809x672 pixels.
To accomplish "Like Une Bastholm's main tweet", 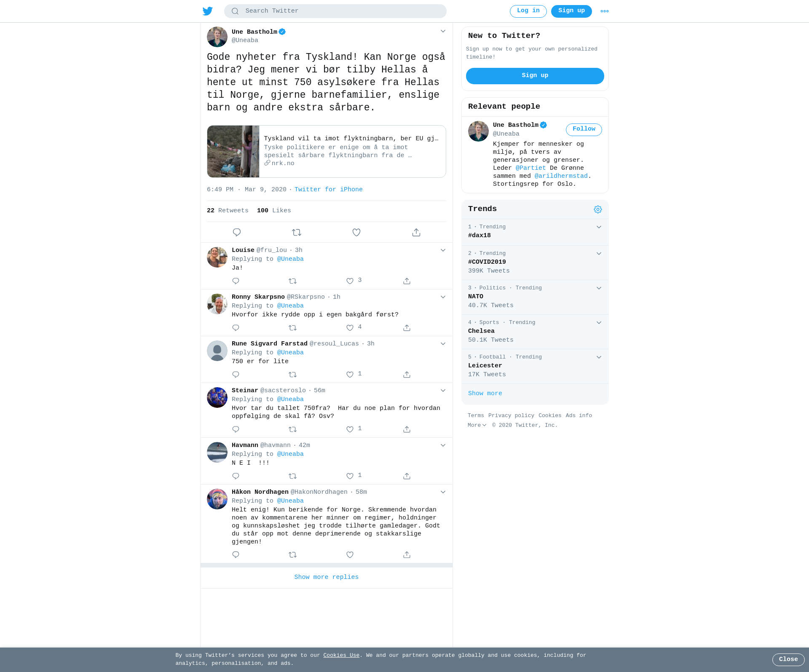I will pyautogui.click(x=356, y=232).
